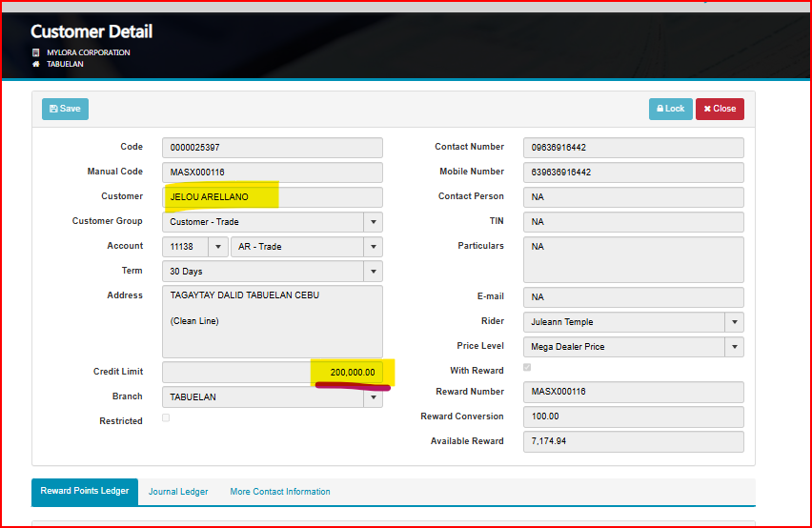812x528 pixels.
Task: Click the Lock button
Action: click(x=670, y=109)
